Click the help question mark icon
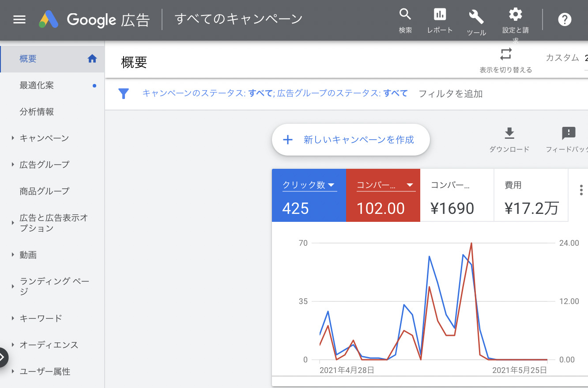The height and width of the screenshot is (388, 588). [565, 20]
